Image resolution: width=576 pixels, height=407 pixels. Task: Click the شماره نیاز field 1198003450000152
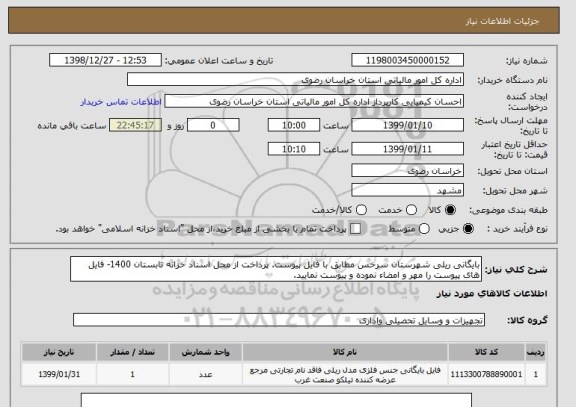tap(407, 60)
